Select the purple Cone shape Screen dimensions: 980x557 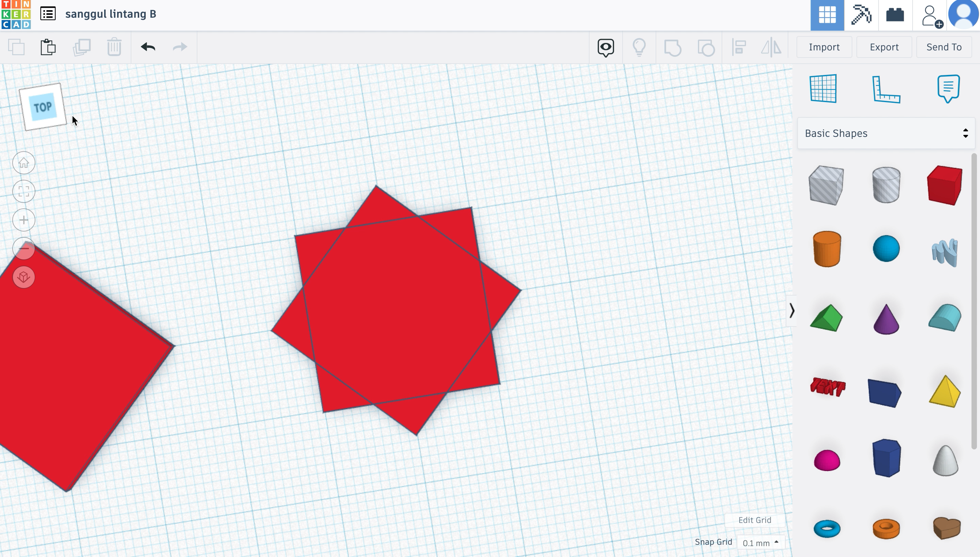[x=886, y=319]
